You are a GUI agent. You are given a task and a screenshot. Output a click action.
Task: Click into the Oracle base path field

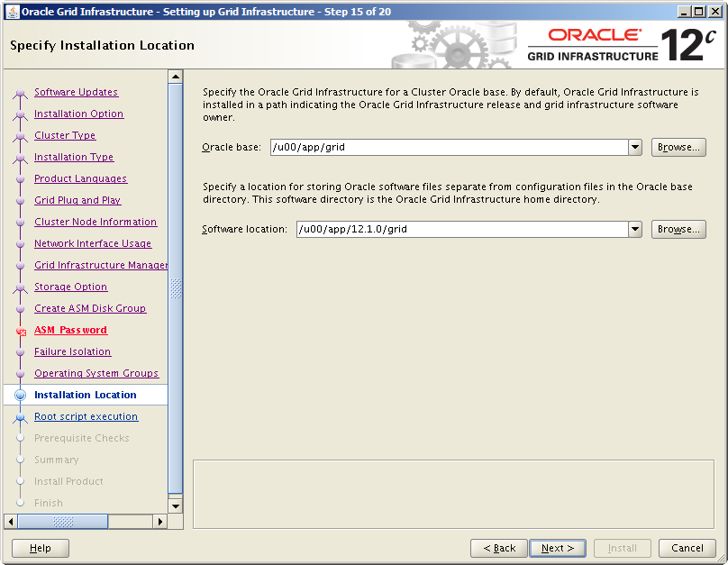point(448,147)
